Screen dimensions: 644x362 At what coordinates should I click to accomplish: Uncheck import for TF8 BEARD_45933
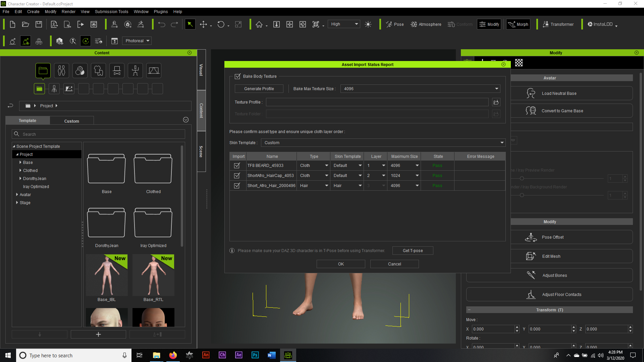237,166
